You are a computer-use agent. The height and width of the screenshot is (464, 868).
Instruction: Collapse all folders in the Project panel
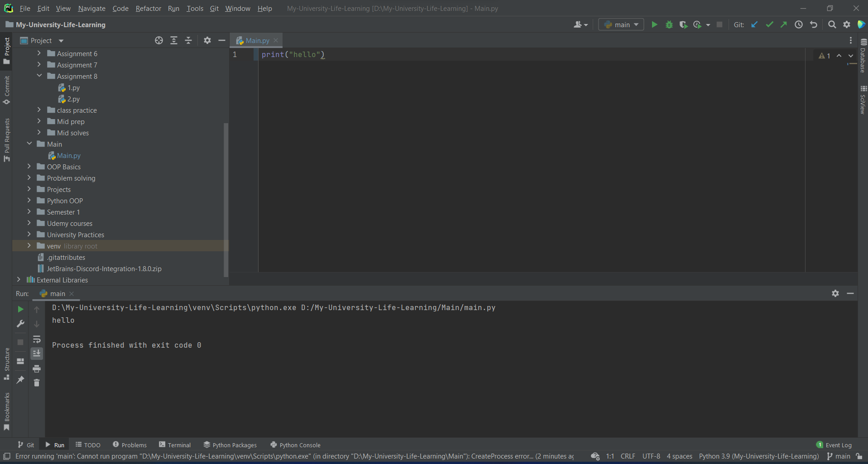coord(188,40)
